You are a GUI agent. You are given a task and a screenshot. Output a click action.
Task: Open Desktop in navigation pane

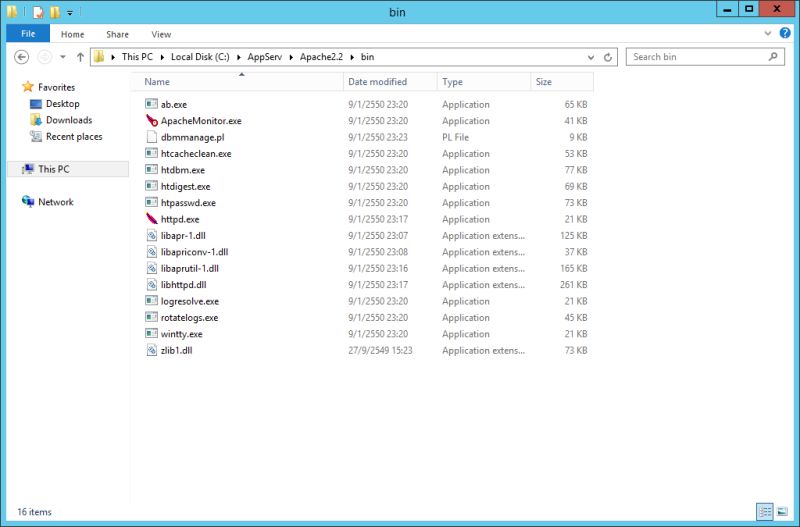63,104
